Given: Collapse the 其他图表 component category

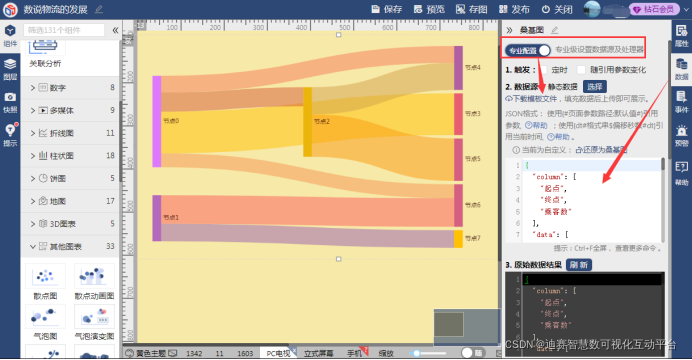Looking at the screenshot, I should (71, 246).
